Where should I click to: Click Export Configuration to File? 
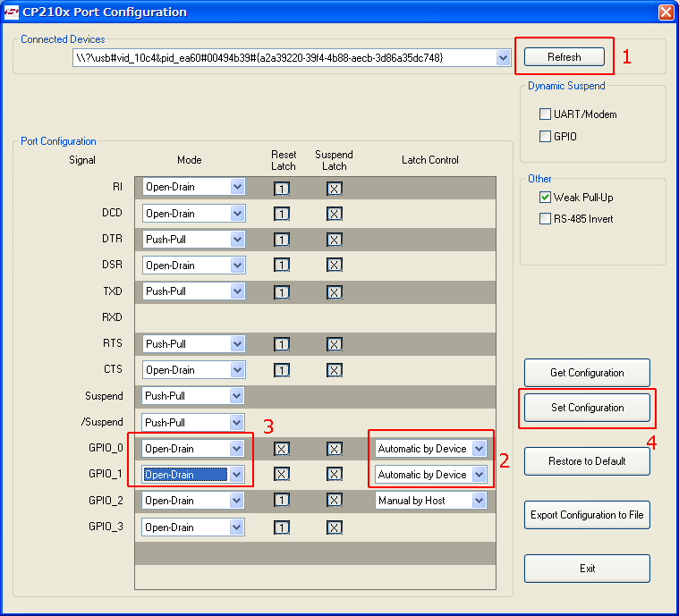[587, 515]
